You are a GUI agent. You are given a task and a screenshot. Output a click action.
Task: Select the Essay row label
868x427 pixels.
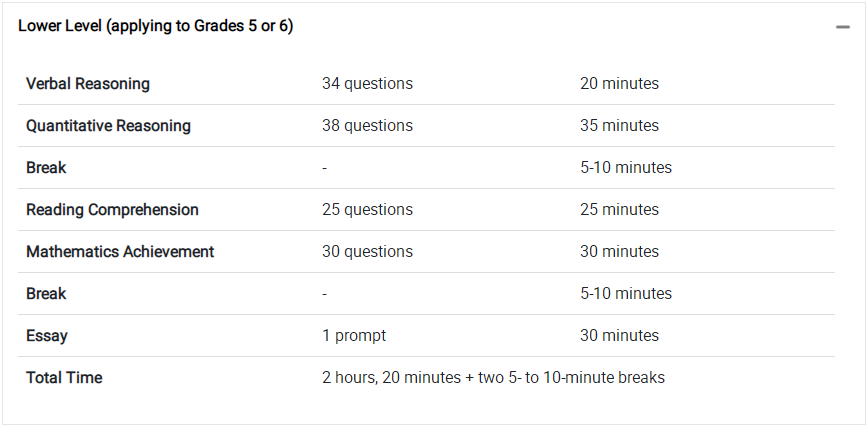pyautogui.click(x=47, y=336)
